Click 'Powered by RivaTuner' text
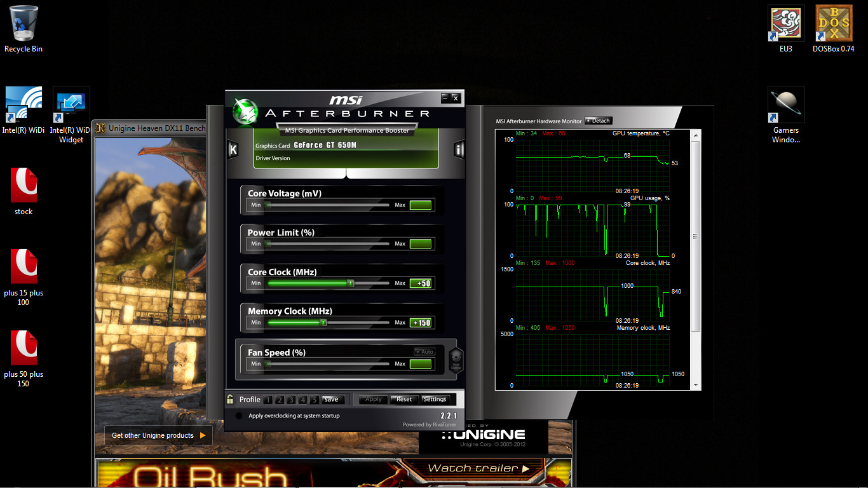This screenshot has height=488, width=868. tap(431, 424)
